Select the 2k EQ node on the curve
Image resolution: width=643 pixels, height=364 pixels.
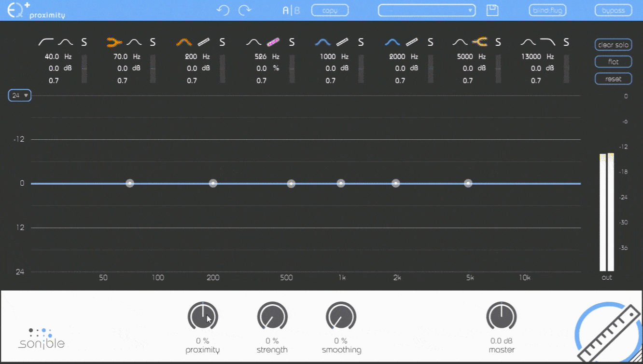[396, 183]
